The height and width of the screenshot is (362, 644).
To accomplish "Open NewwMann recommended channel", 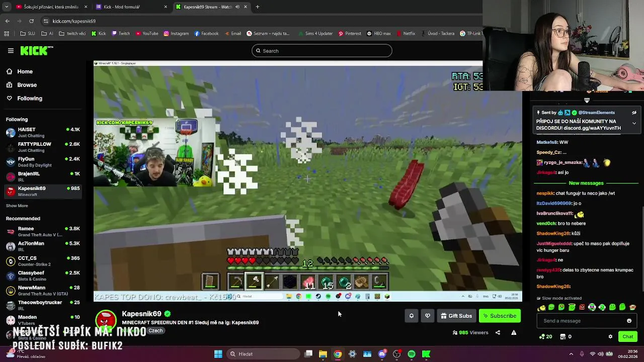I will 43,291.
